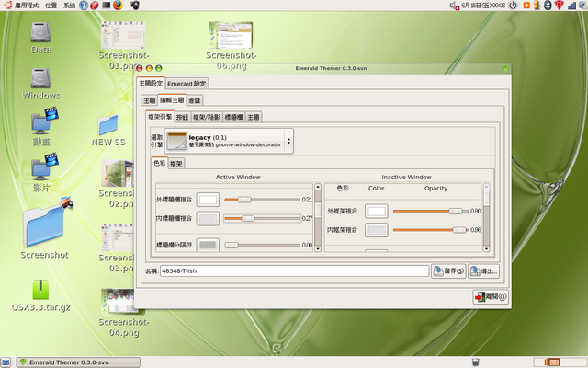This screenshot has width=588, height=368.
Task: Click the show desktop icon in bottom panel
Action: click(x=6, y=362)
